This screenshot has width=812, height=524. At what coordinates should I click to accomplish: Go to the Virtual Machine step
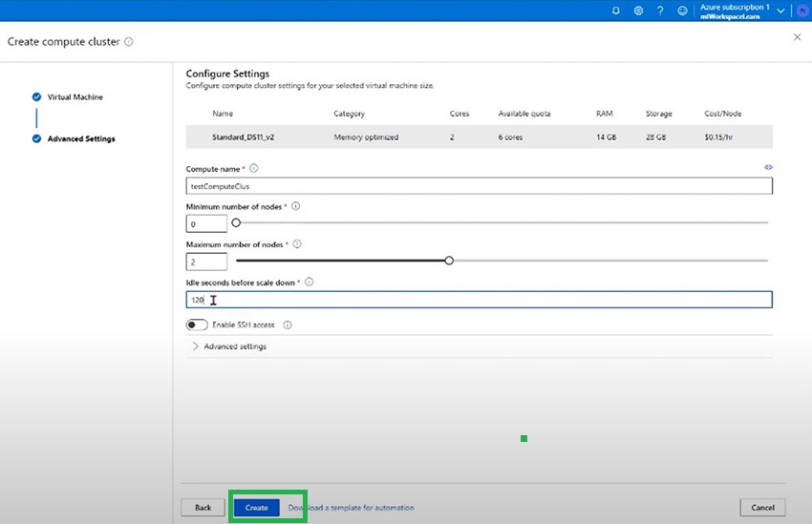pos(75,97)
